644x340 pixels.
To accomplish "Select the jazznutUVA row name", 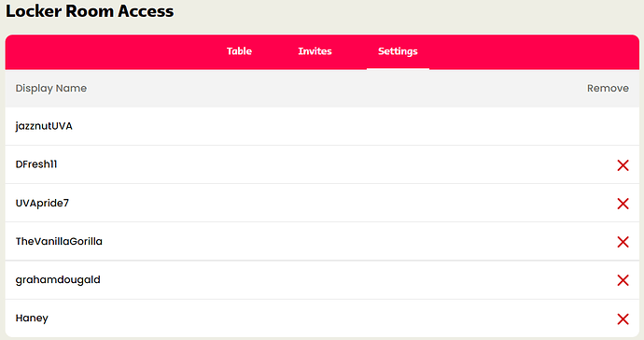I will (44, 126).
